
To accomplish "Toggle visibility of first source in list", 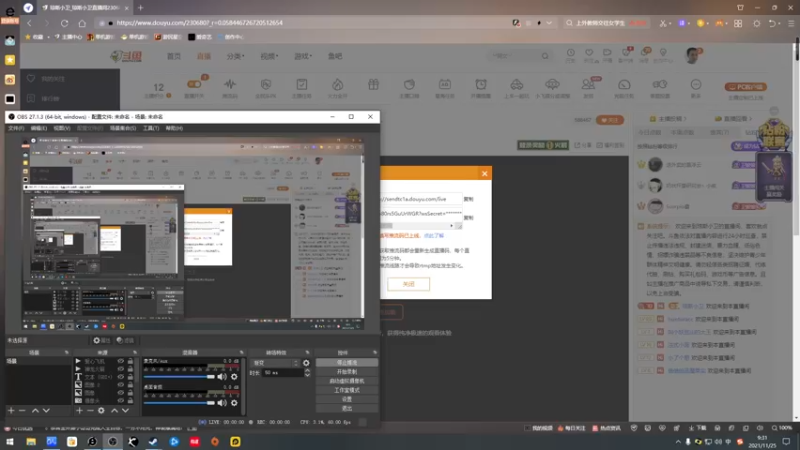I will click(x=121, y=361).
